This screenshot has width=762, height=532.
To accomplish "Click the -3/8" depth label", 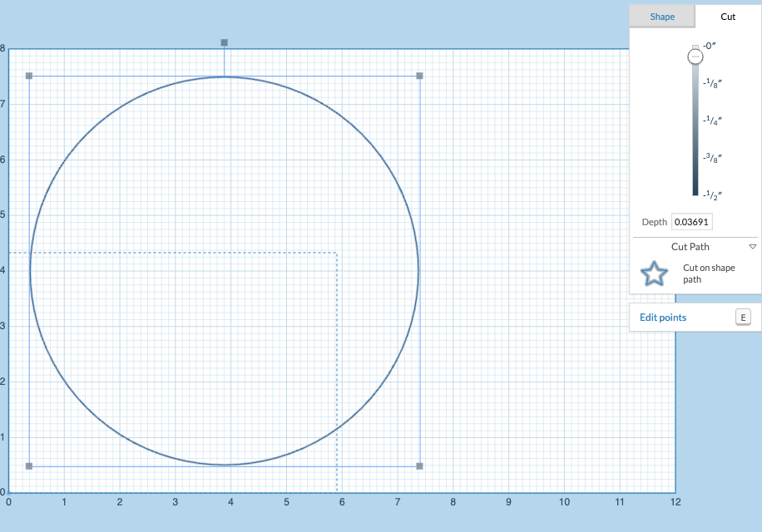I will 712,158.
